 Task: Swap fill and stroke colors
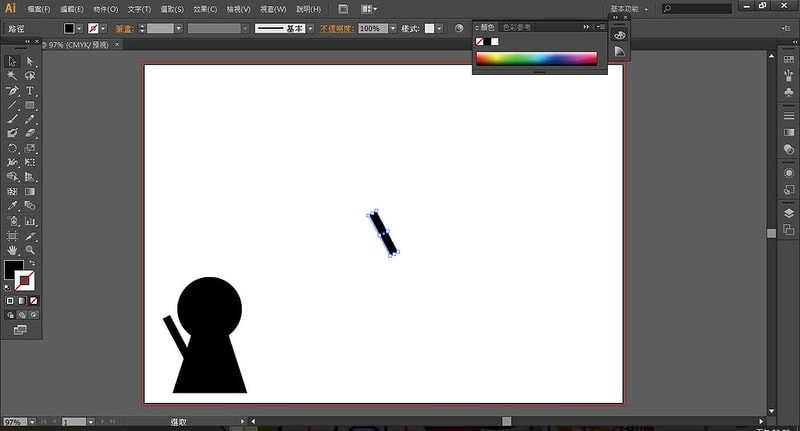click(x=31, y=263)
